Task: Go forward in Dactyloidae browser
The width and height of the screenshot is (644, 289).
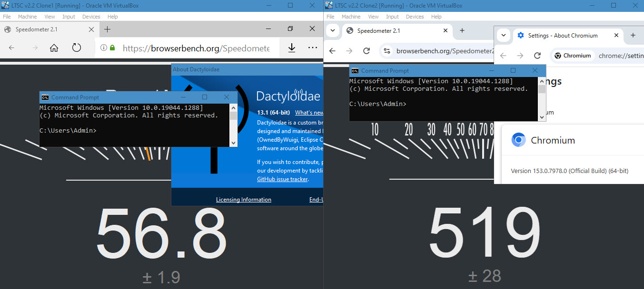Action: (34, 48)
